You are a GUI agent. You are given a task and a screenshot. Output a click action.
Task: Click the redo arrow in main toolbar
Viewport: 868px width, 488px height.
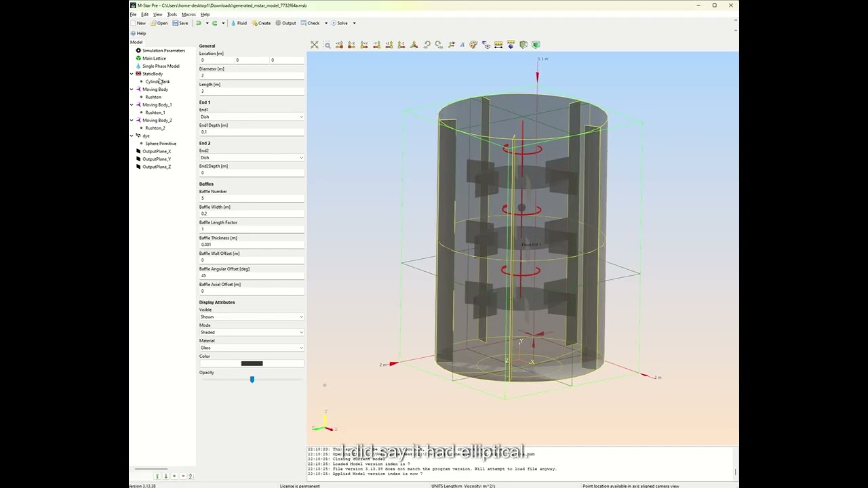click(215, 23)
